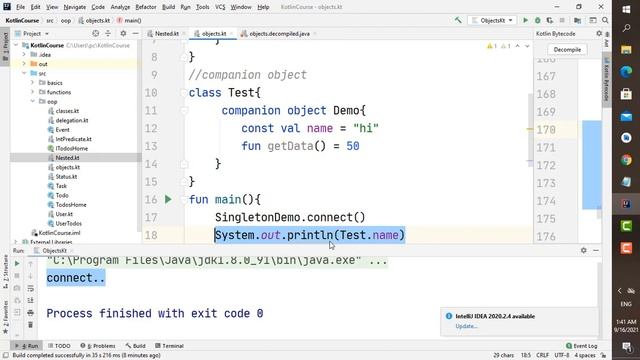Toggle scroll to end in Run console
Viewport: 640px width, 360px height.
tap(31, 300)
